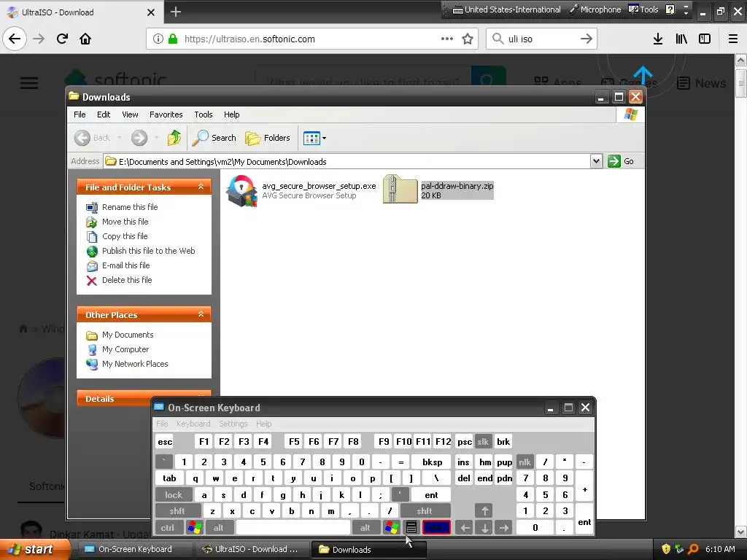Open the Views dropdown in Downloads toolbar
Screen dimensions: 747x560
pyautogui.click(x=314, y=138)
